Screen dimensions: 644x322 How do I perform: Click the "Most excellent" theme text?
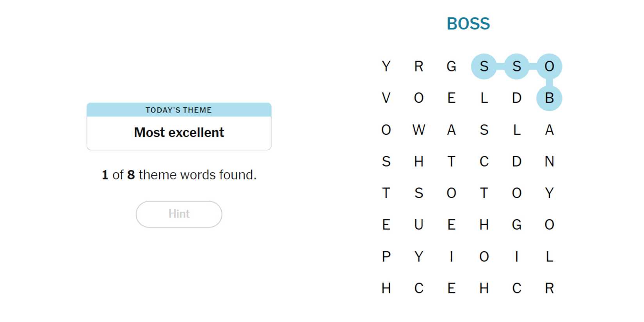[x=179, y=133]
